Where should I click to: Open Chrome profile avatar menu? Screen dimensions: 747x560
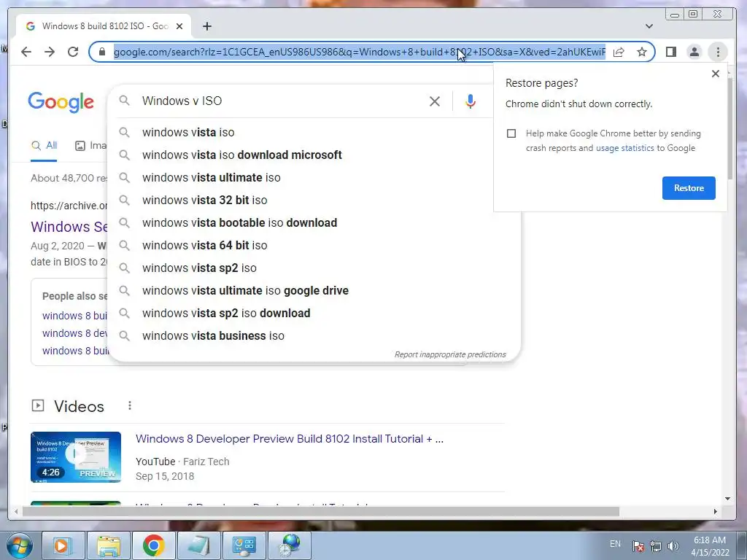coord(694,52)
